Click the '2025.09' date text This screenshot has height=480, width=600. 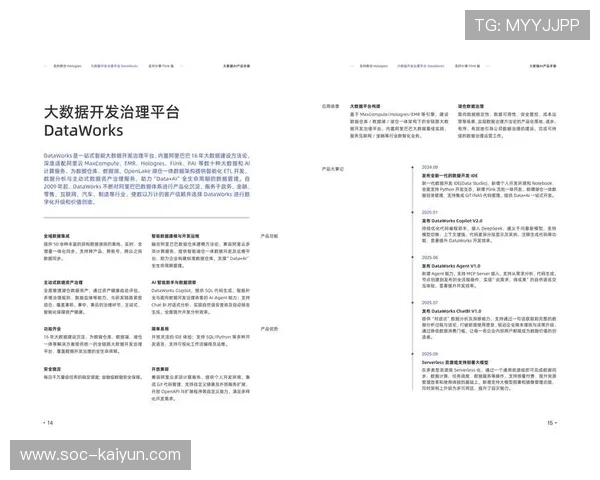tap(430, 354)
